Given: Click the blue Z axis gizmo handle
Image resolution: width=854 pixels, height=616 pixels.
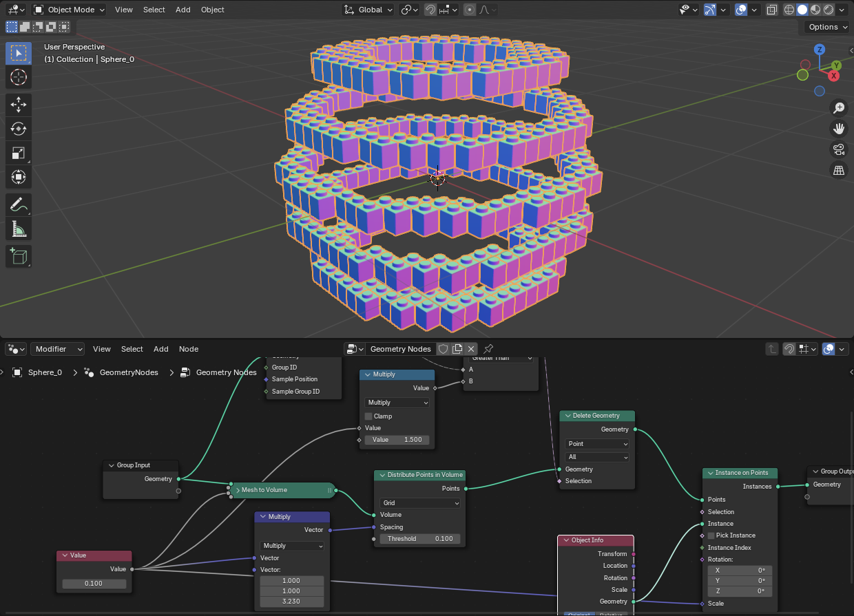Looking at the screenshot, I should pos(820,50).
